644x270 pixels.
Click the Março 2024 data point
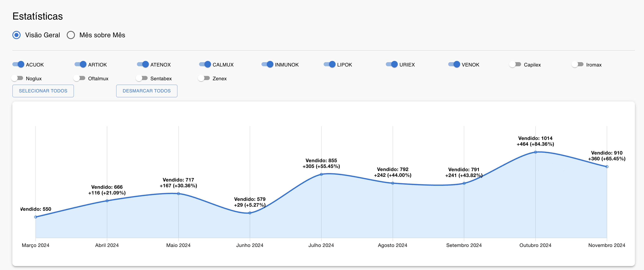click(x=36, y=217)
